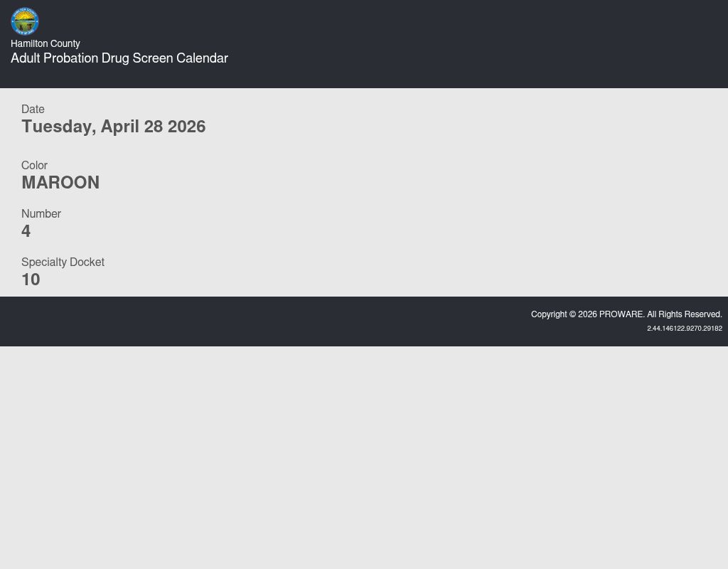
Task: Click the version number 2.44.146122.9270.29182
Action: click(685, 329)
